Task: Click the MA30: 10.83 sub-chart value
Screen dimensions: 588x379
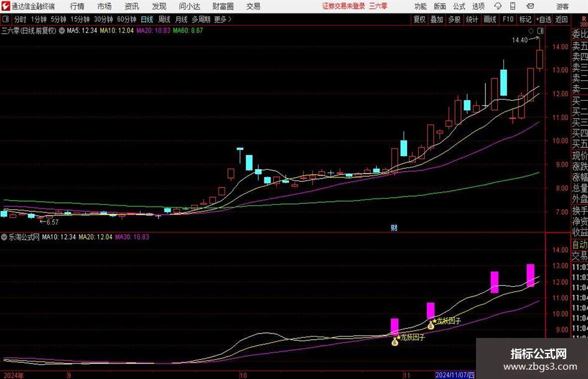Action: (x=132, y=236)
